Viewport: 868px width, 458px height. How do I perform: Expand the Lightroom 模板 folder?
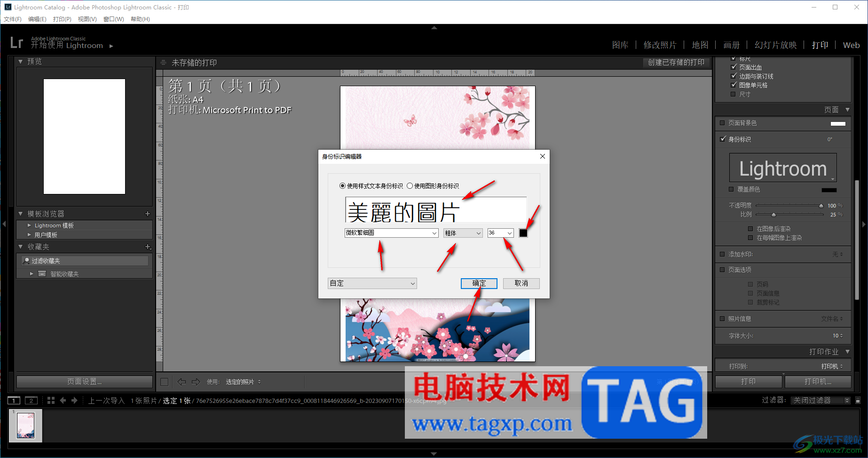[x=29, y=225]
